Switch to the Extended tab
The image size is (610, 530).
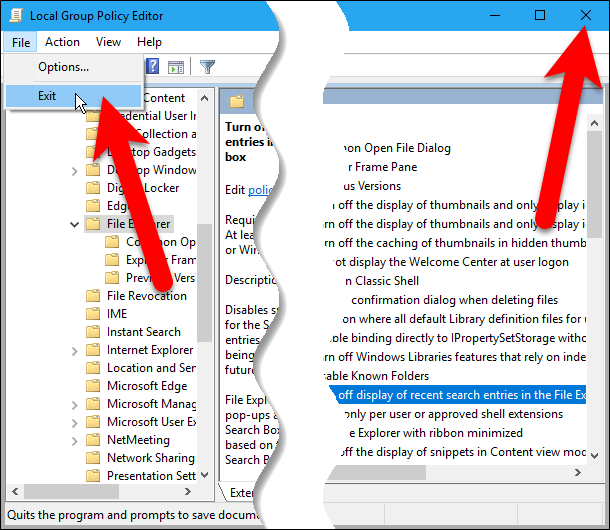pos(240,493)
